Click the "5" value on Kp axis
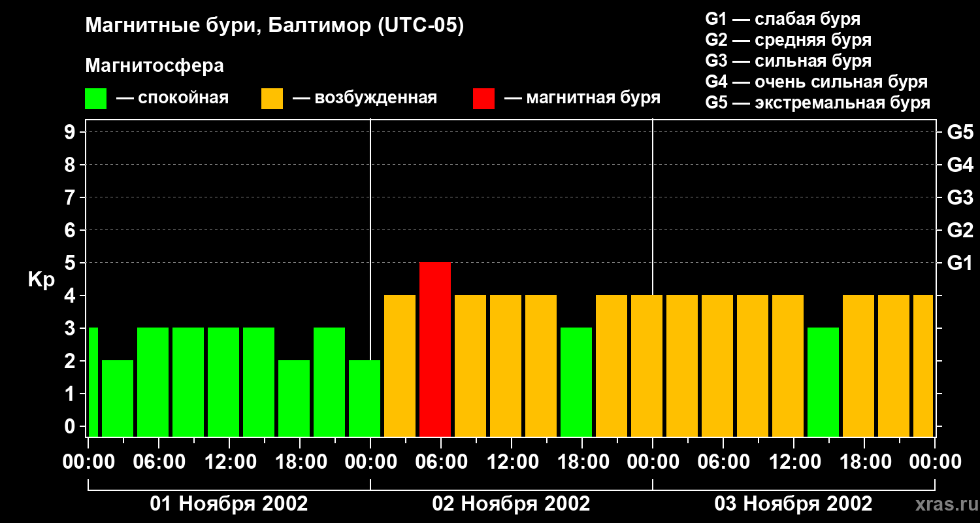 pyautogui.click(x=71, y=263)
